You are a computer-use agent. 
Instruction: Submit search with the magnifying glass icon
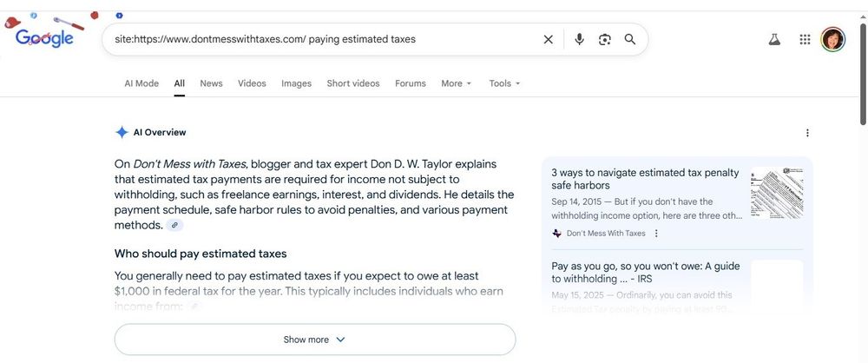(x=630, y=39)
